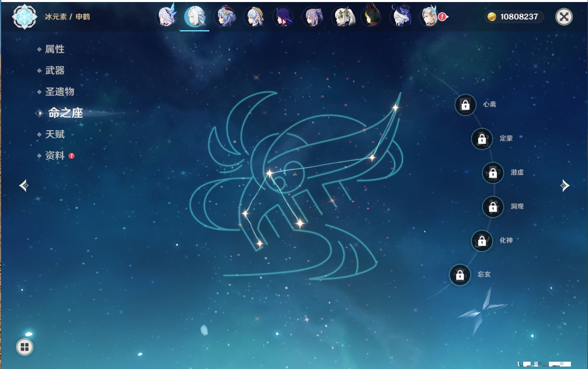Open the 资料 profile menu
Image resolution: width=588 pixels, height=369 pixels.
[x=55, y=155]
